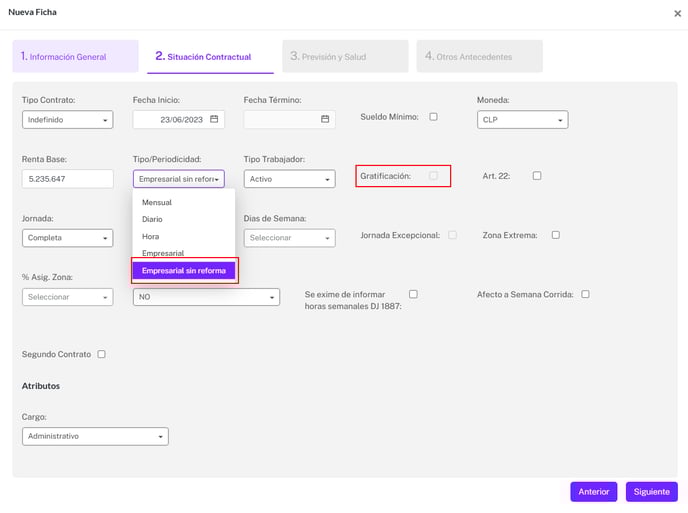This screenshot has width=688, height=513.
Task: Expand the Moneda CLP dropdown
Action: (x=522, y=120)
